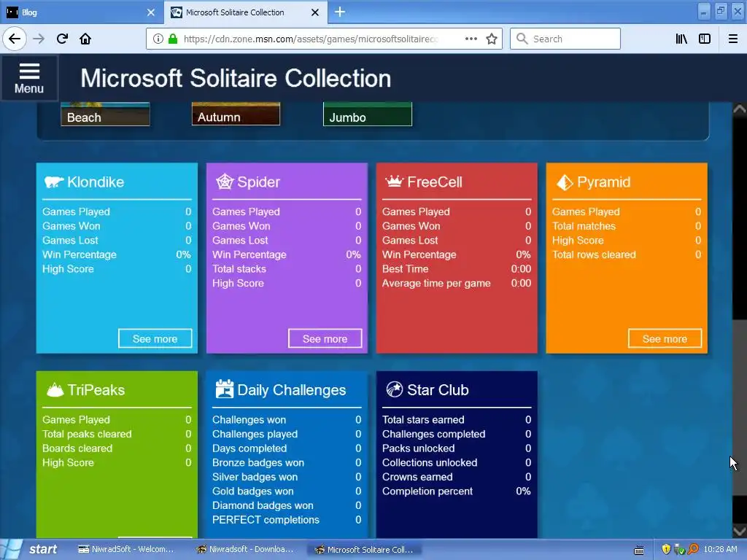Screen dimensions: 747x560
Task: Click the Windows start button
Action: pyautogui.click(x=31, y=550)
